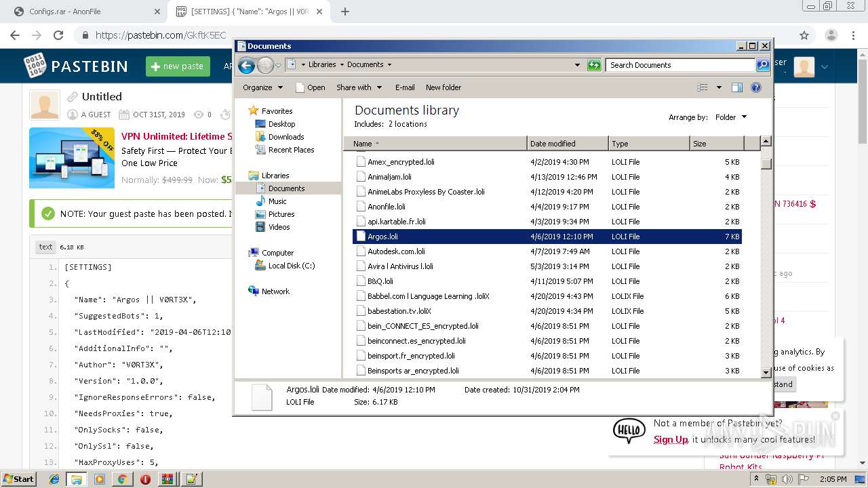868x488 pixels.
Task: Click the text format label on Pastebin
Action: click(45, 247)
